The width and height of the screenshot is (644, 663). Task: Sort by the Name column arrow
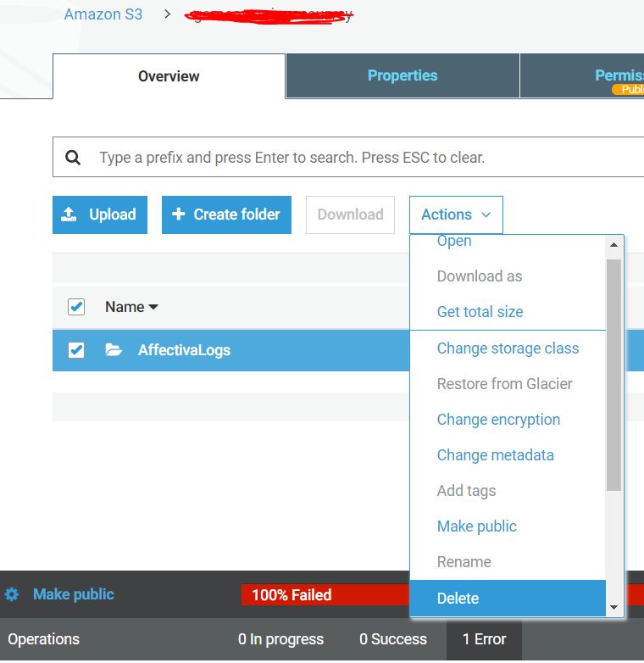point(153,307)
